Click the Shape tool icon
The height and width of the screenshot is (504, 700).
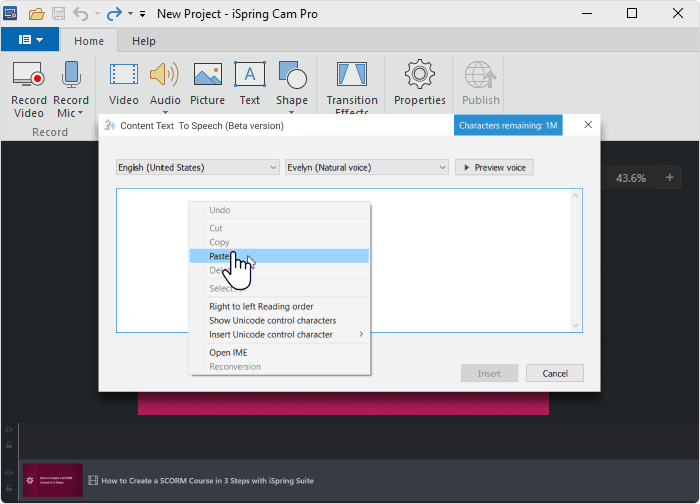292,74
